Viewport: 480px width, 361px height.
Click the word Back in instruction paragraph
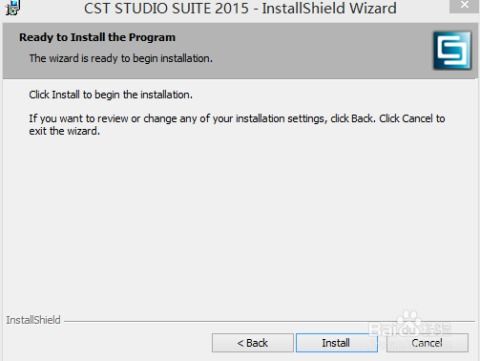click(362, 119)
